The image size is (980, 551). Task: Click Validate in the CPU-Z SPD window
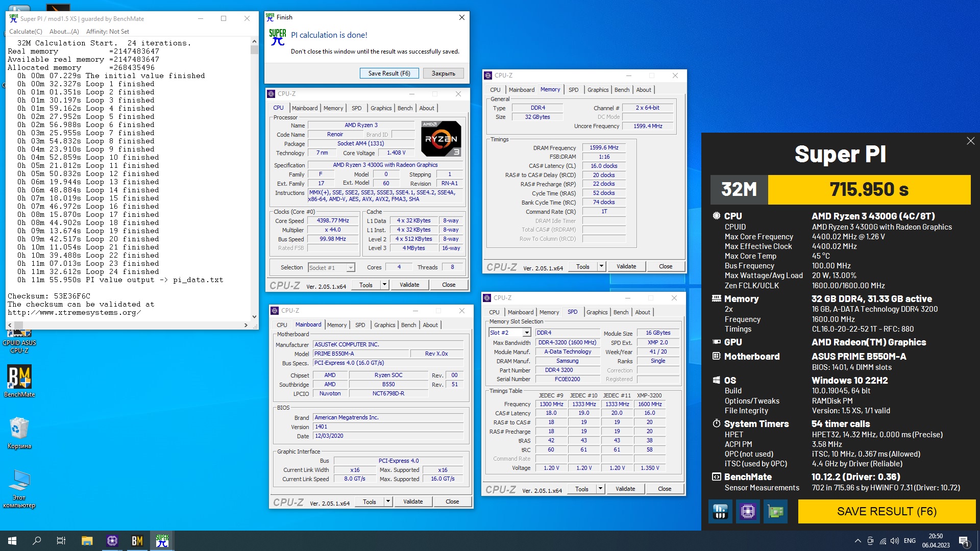pos(625,489)
